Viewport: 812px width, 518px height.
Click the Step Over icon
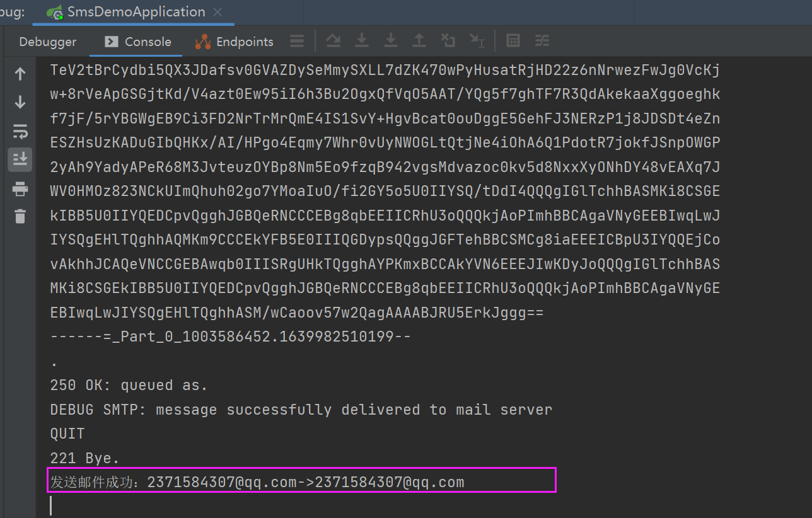(333, 41)
